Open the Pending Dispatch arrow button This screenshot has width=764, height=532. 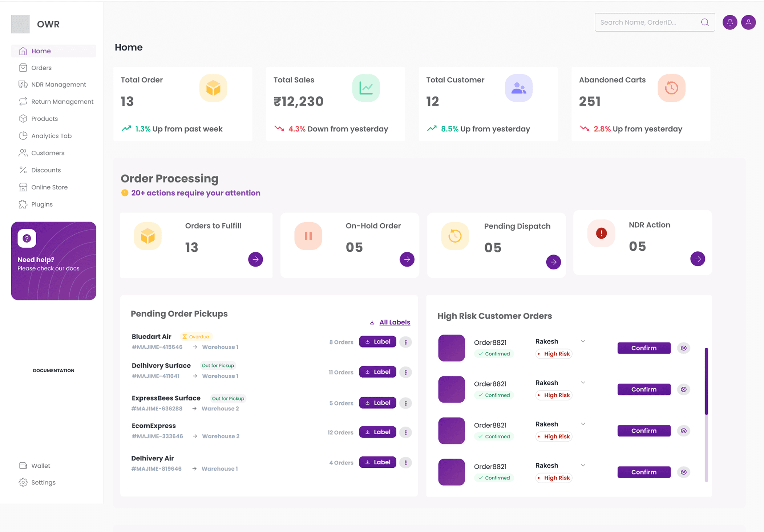[553, 262]
